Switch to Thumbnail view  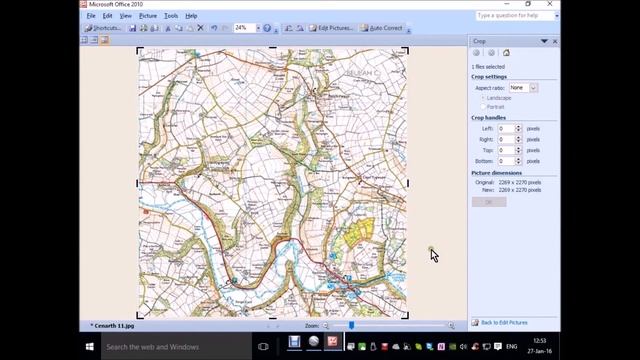coord(84,40)
